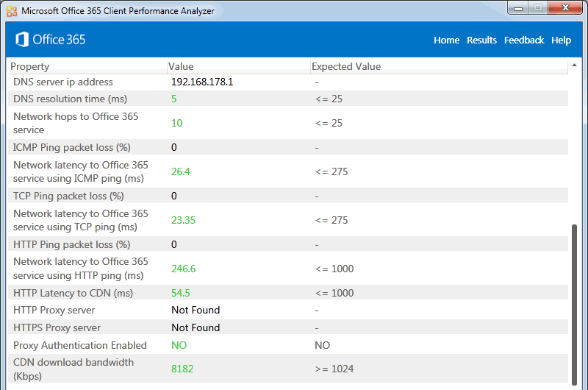
Task: Close the Performance Analyzer window
Action: (x=565, y=8)
